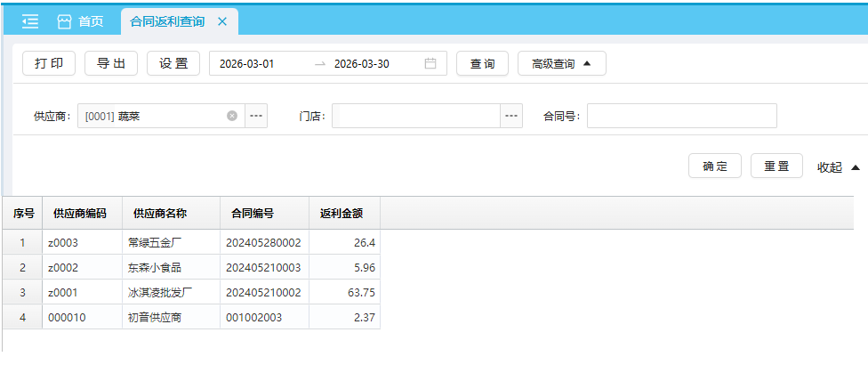Viewport: 868px width, 365px height.
Task: Open the 设置 settings button
Action: [x=173, y=63]
